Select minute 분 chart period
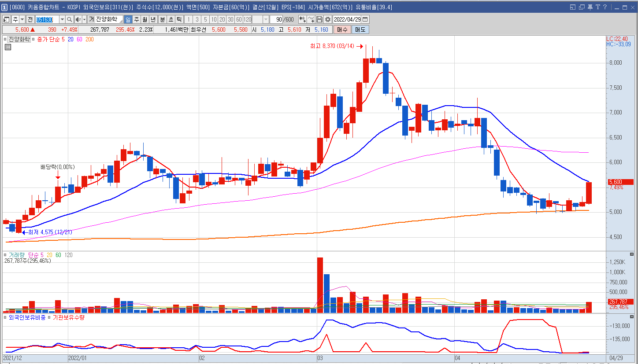Viewport: 638px width, 364px height. (x=162, y=19)
